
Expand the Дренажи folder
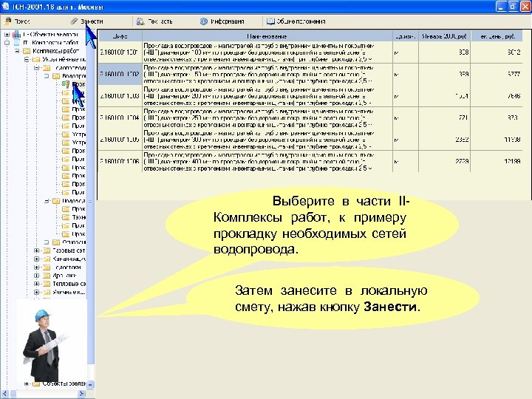click(37, 276)
